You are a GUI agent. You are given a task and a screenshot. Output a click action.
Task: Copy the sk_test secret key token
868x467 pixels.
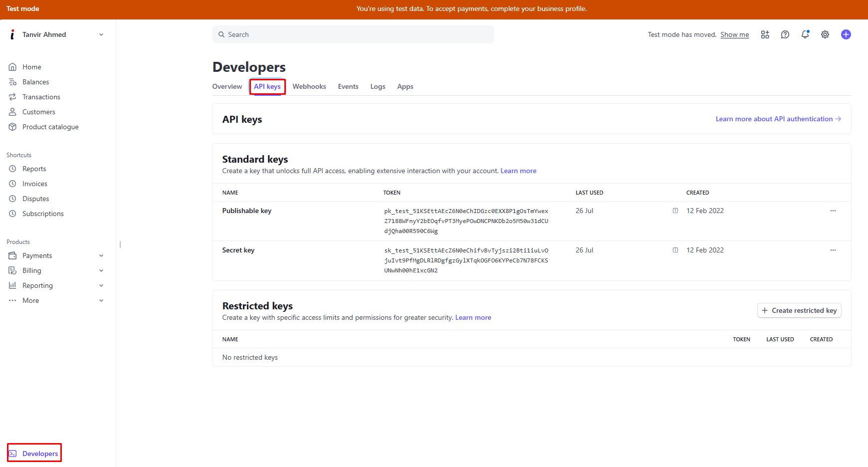(466, 260)
